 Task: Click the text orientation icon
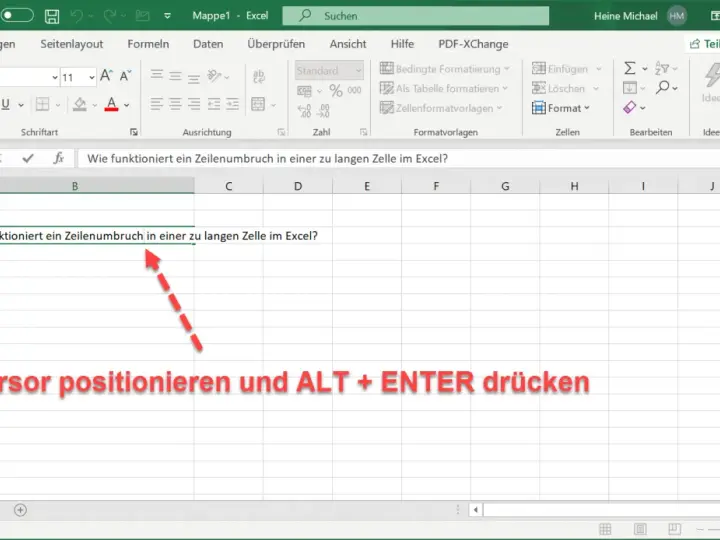(214, 76)
